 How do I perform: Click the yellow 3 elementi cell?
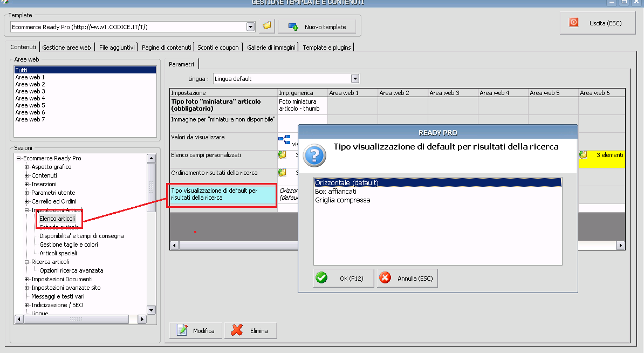point(602,159)
